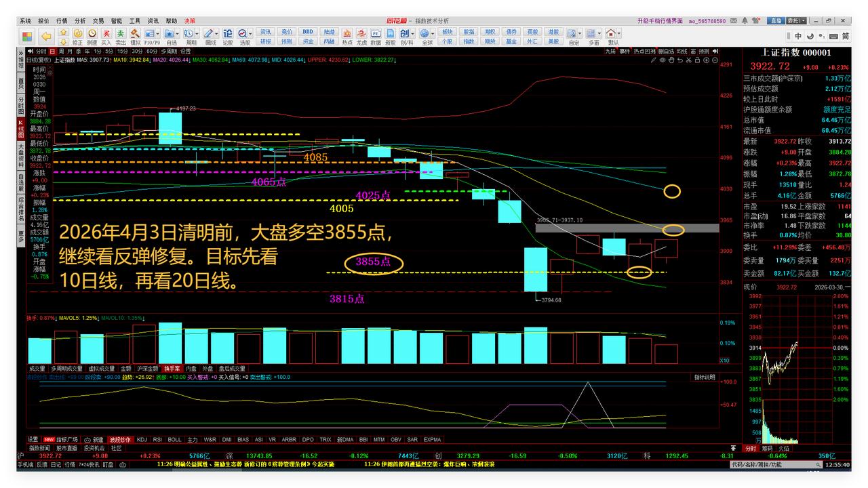
Task: Switch to the KDJ indicator tab
Action: click(x=142, y=439)
